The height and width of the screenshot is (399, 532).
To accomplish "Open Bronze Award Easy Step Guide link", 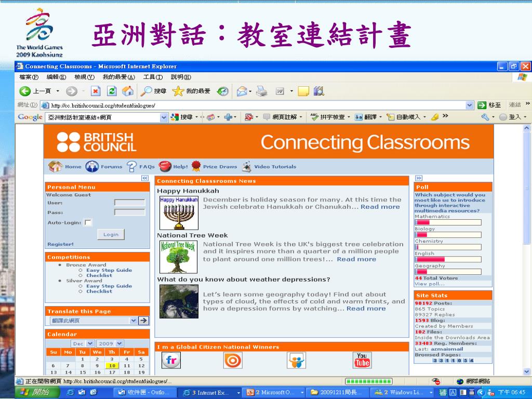I will [x=109, y=270].
